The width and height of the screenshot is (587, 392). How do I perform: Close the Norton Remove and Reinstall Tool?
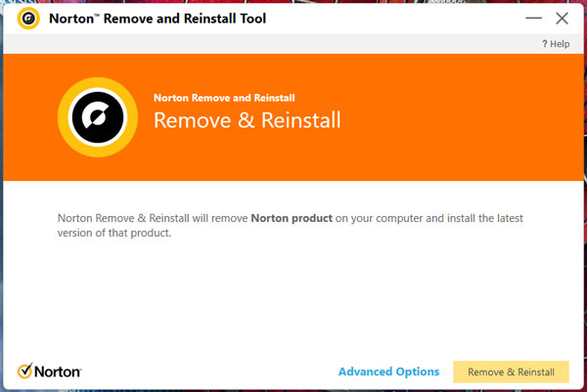(562, 18)
